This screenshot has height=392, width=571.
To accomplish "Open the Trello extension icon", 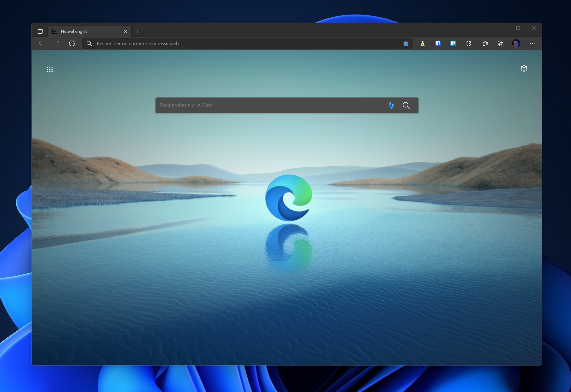I will [x=453, y=44].
